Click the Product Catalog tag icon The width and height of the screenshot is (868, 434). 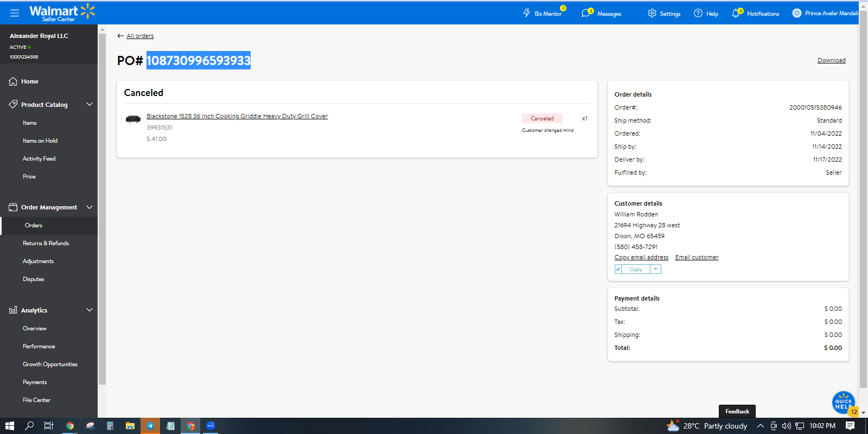click(13, 104)
